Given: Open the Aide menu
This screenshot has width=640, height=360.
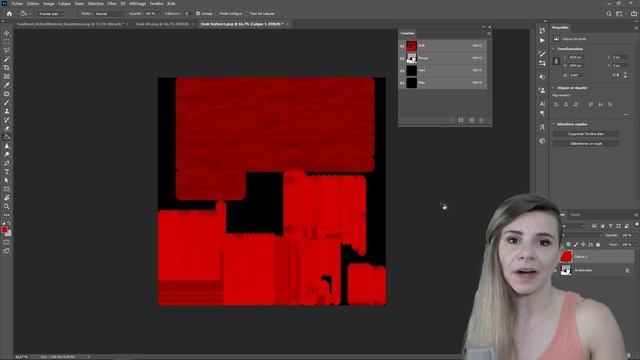Looking at the screenshot, I should pos(171,3).
